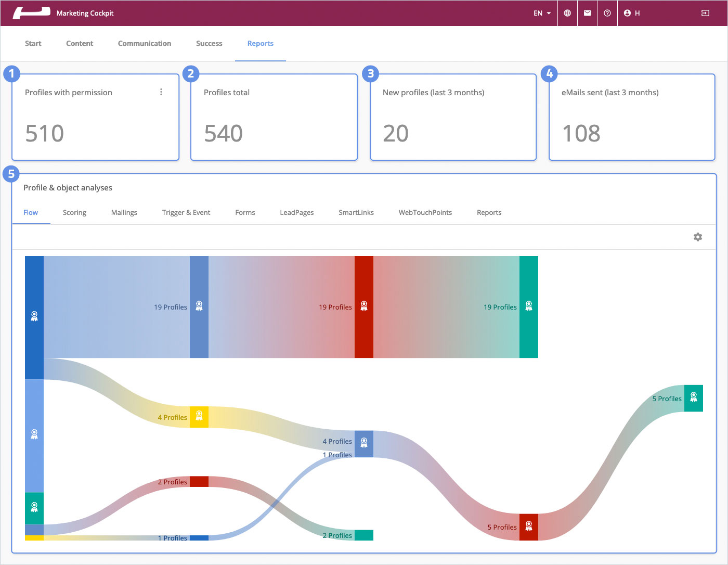Viewport: 728px width, 565px height.
Task: Switch to the Scoring tab
Action: [x=74, y=212]
